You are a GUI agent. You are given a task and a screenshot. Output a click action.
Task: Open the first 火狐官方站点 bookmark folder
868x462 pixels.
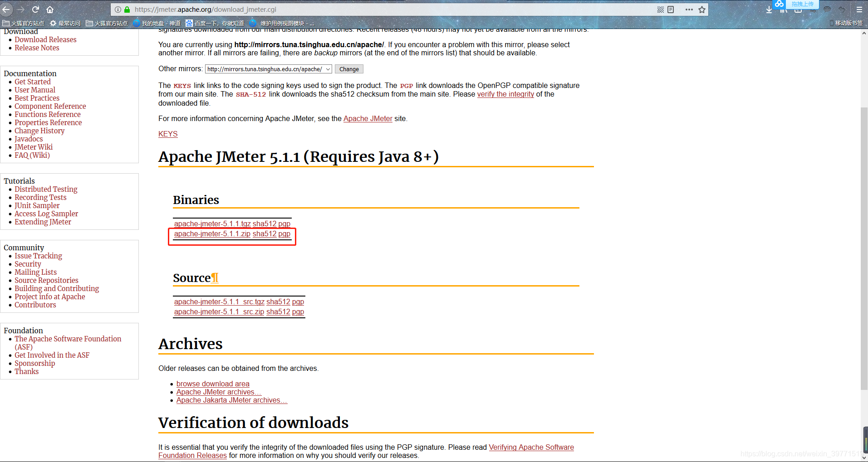[x=23, y=23]
